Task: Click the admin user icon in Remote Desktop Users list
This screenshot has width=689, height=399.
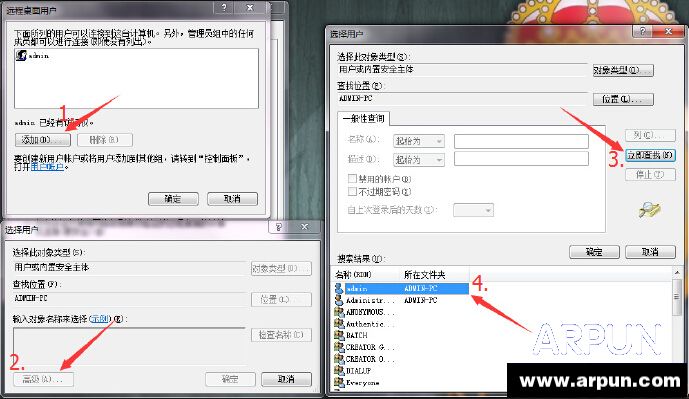Action: point(21,55)
